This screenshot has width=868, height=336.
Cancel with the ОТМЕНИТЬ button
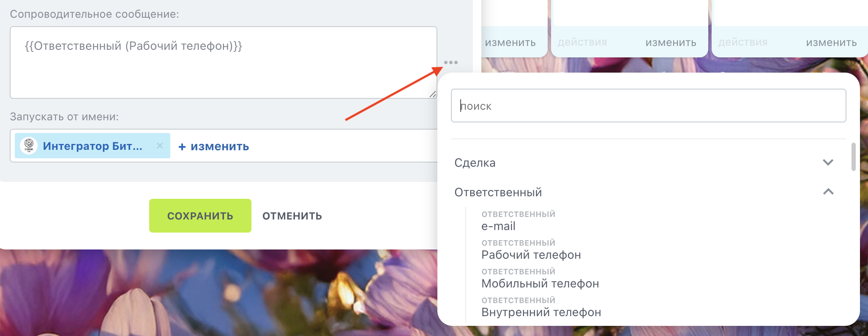pyautogui.click(x=292, y=216)
